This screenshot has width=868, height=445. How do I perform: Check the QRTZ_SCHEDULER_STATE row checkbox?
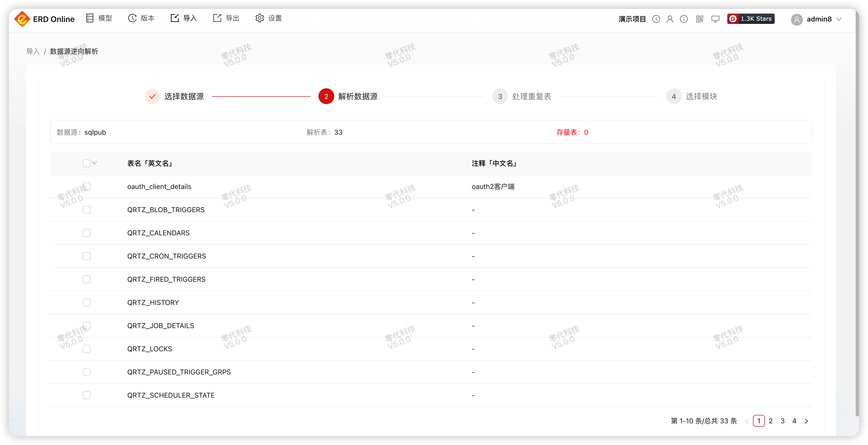[x=87, y=395]
